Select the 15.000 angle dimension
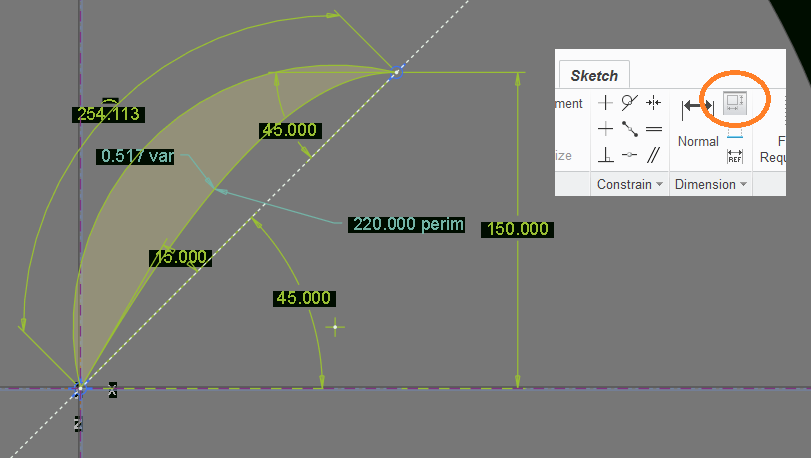Image resolution: width=811 pixels, height=458 pixels. click(181, 258)
